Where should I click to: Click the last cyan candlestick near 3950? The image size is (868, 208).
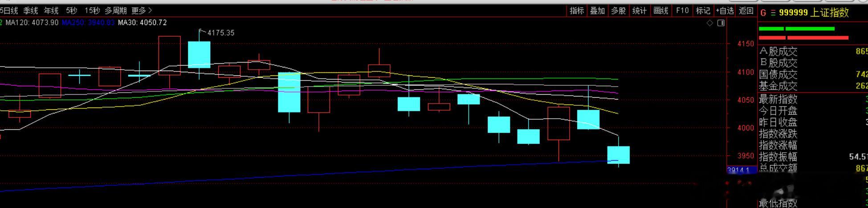point(619,155)
